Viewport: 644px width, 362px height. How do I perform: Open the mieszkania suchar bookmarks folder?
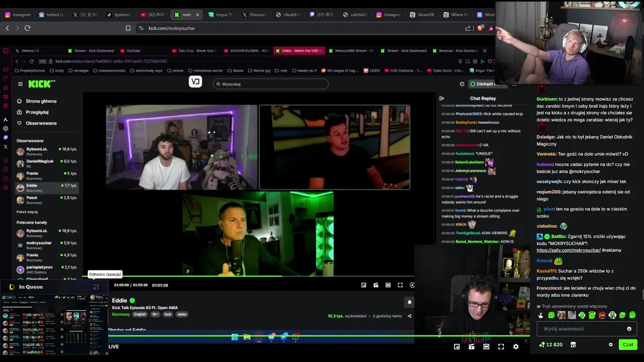(205, 70)
